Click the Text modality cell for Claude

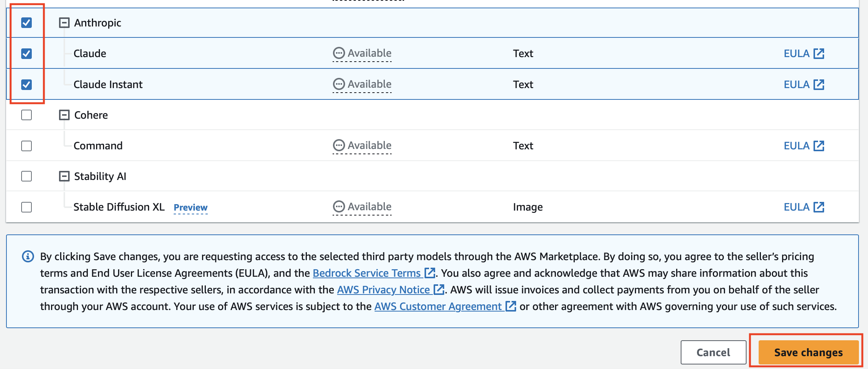[x=523, y=54]
